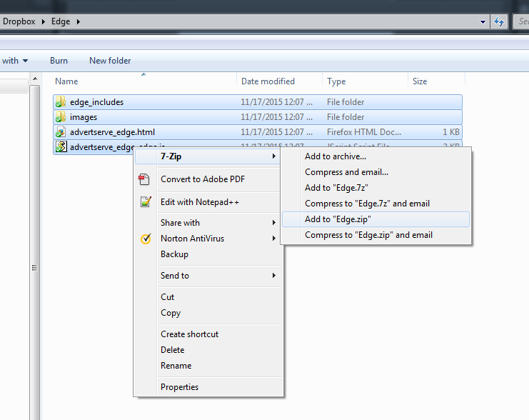The height and width of the screenshot is (420, 529).
Task: Choose Rename from context menu
Action: pyautogui.click(x=208, y=366)
